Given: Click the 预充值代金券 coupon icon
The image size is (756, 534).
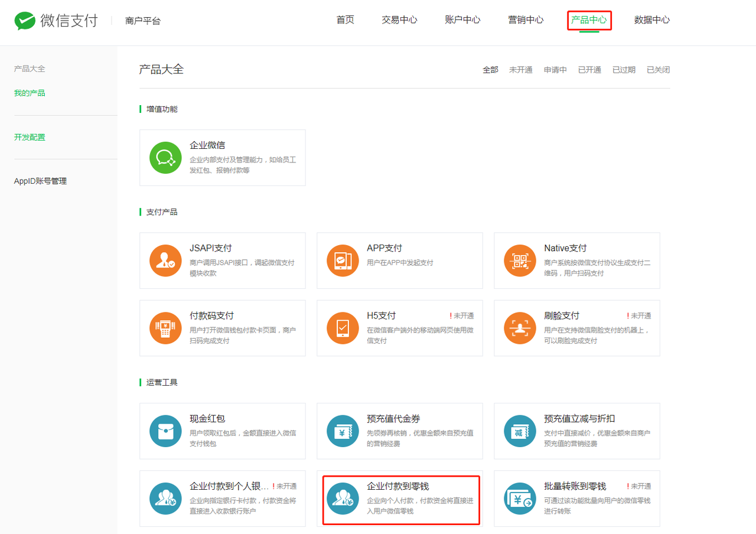Looking at the screenshot, I should tap(343, 431).
